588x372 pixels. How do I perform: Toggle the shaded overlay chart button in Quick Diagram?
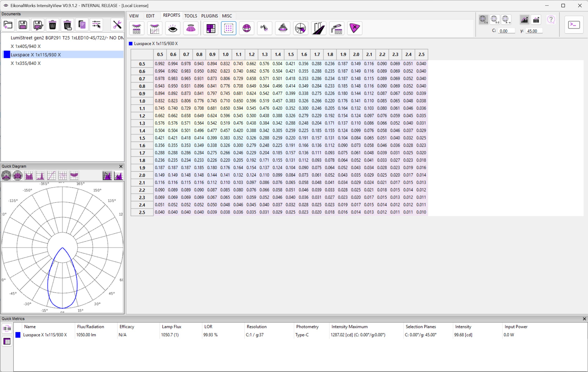(107, 175)
